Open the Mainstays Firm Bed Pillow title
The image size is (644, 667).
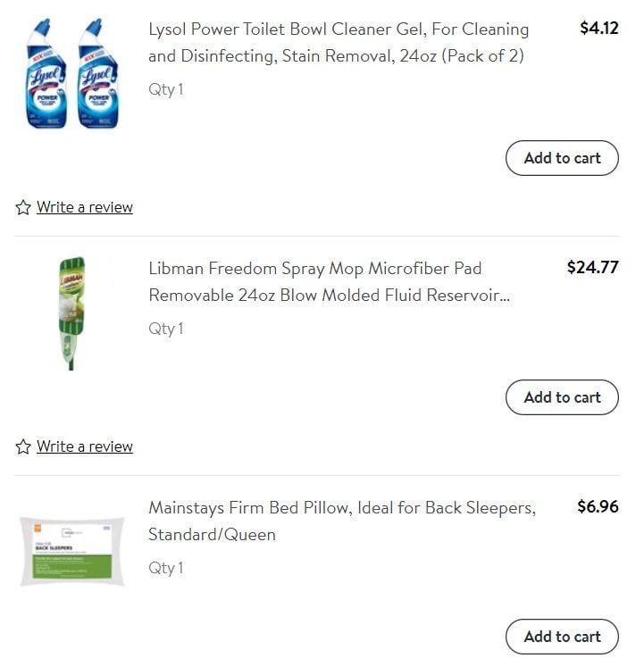click(342, 521)
